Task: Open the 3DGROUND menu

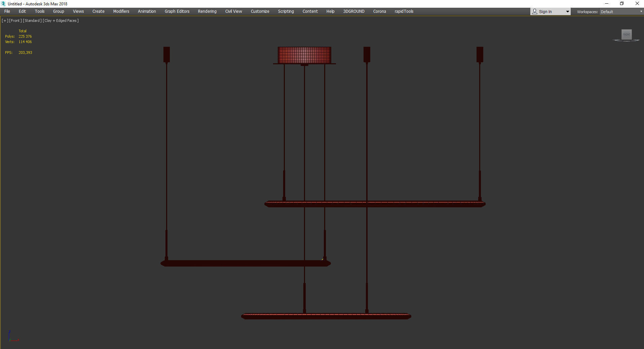Action: click(x=354, y=11)
